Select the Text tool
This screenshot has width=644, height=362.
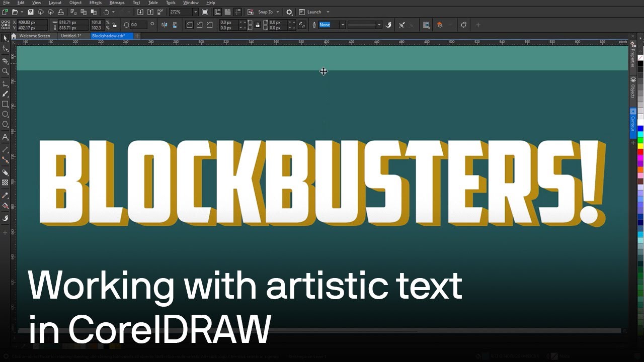[5, 137]
